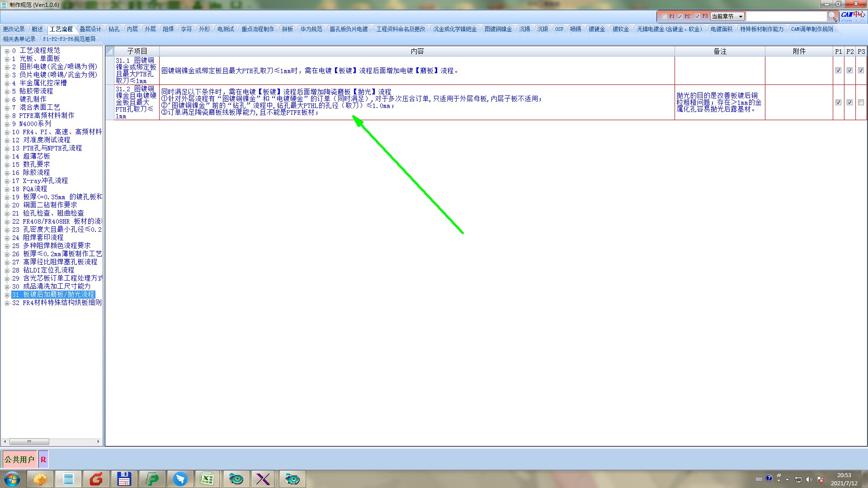Image resolution: width=868 pixels, height=488 pixels.
Task: Click the magnifier search icon
Action: [832, 16]
